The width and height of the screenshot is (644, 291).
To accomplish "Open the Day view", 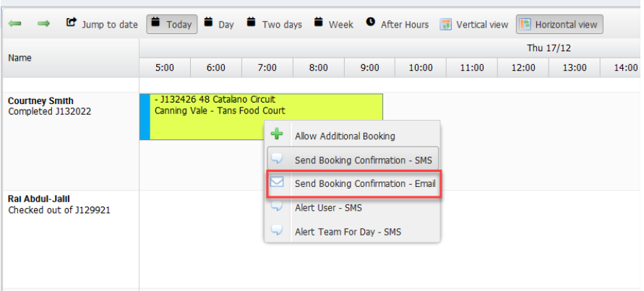I will [x=219, y=25].
